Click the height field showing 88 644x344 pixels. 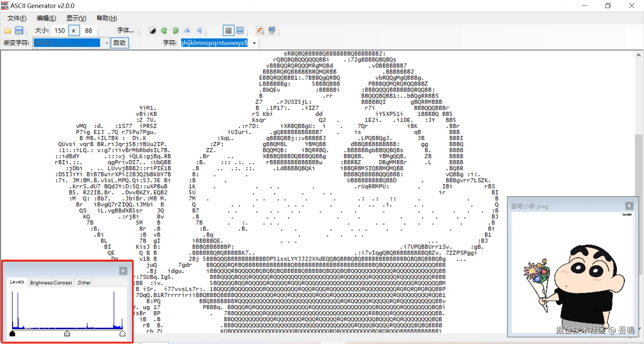89,31
